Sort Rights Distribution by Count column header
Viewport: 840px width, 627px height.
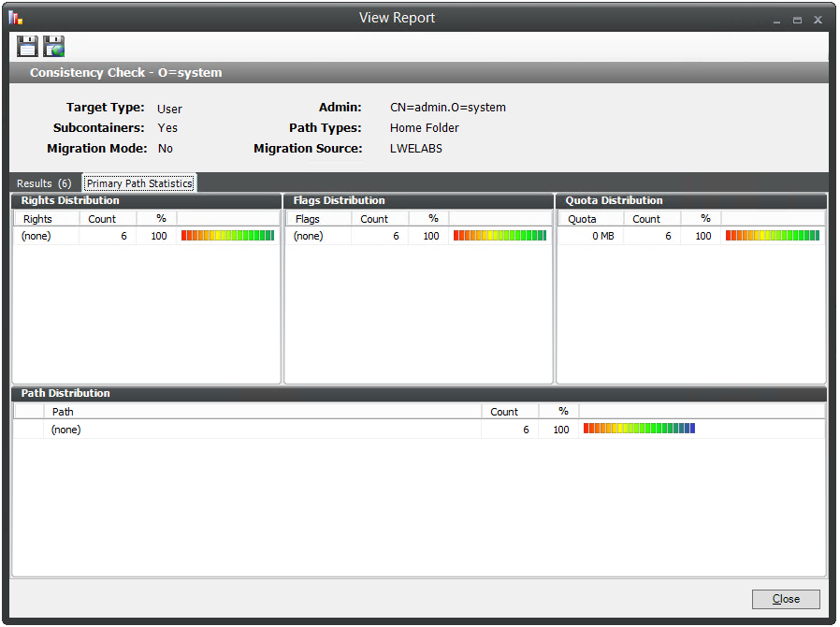[108, 219]
